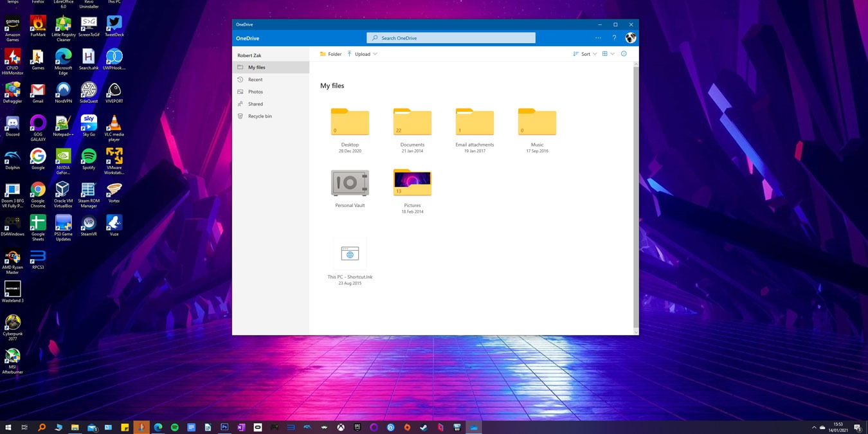Open the Help button in the top bar
This screenshot has width=868, height=434.
tap(614, 37)
